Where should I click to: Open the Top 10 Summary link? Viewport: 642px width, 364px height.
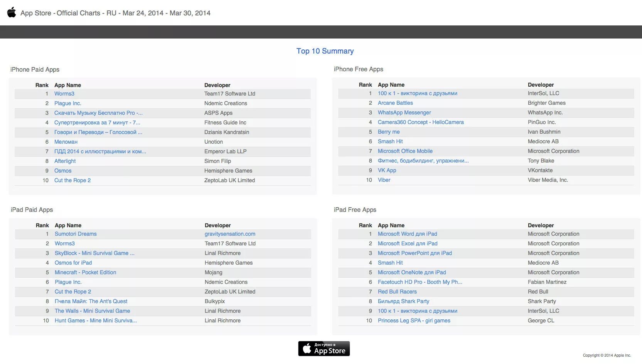pyautogui.click(x=325, y=50)
